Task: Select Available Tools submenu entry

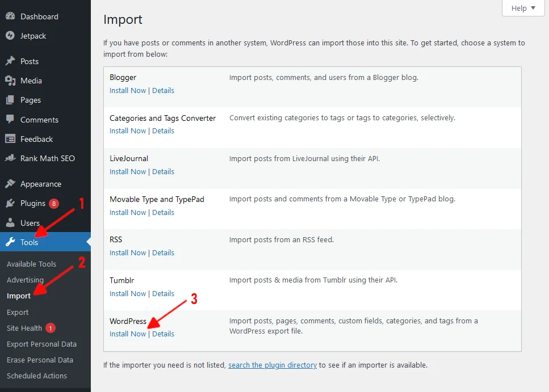Action: (31, 264)
